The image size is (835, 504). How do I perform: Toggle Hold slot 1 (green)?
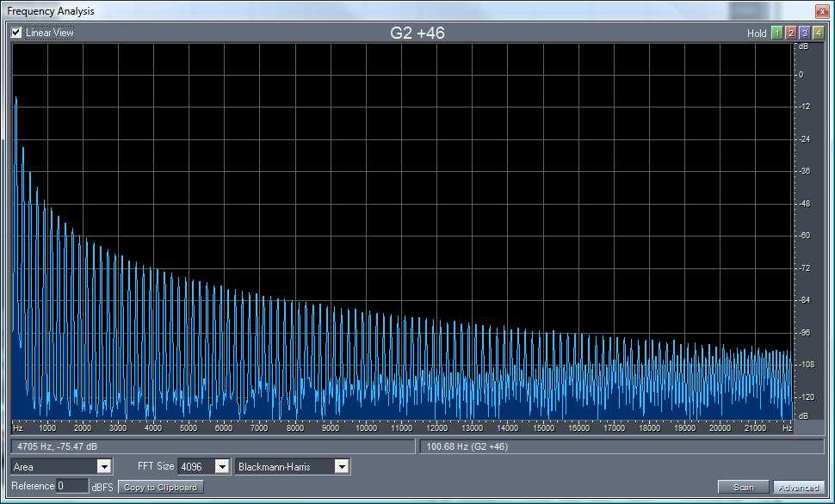click(777, 33)
